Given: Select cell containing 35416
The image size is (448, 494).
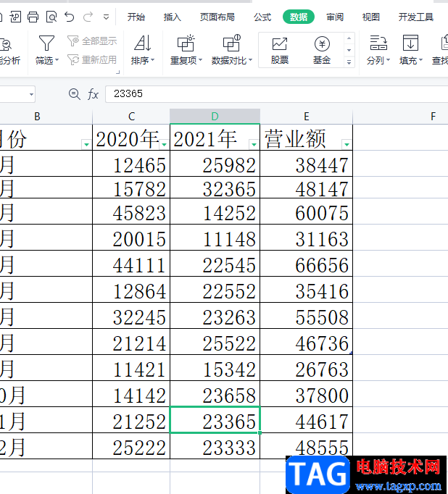Looking at the screenshot, I should [306, 290].
